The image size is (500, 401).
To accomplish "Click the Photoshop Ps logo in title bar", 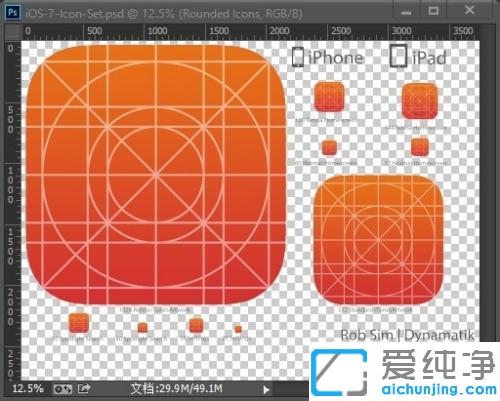I will [13, 13].
